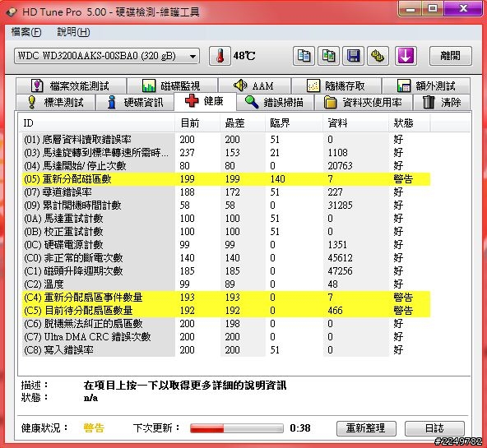This screenshot has width=487, height=448.
Task: Click the yellow 警告 health status text
Action: 94,428
